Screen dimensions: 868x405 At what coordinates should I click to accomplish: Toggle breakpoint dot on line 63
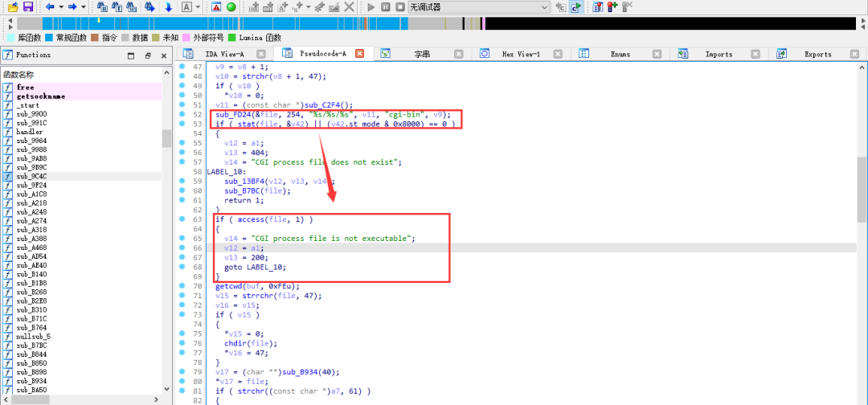(182, 219)
